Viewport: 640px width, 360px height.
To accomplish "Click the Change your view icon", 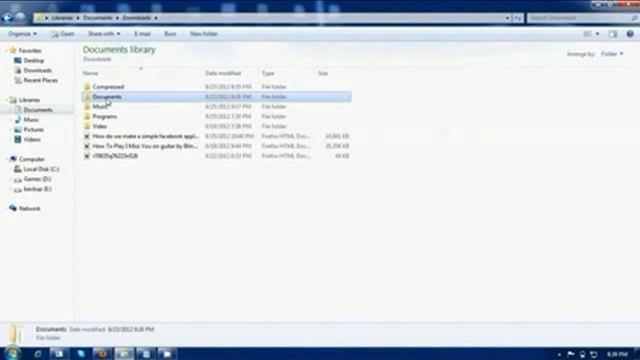I will [x=587, y=34].
